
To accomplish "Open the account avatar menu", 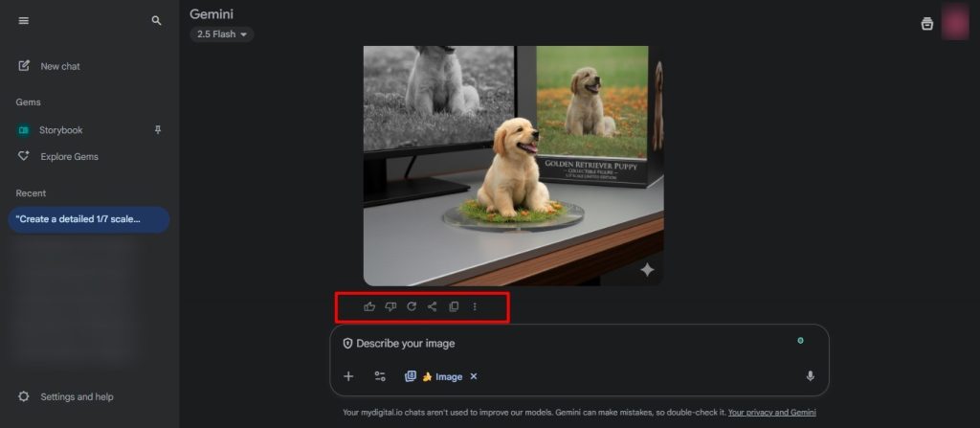I will click(x=954, y=23).
